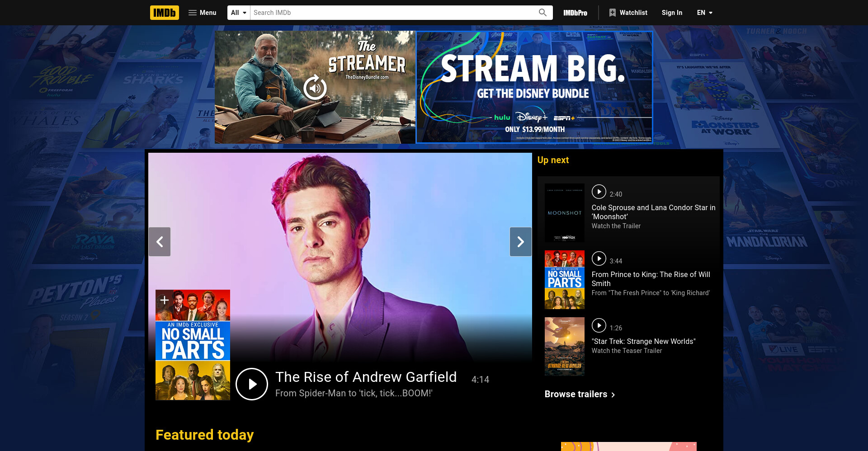This screenshot has height=451, width=868.
Task: Click the IMDb logo
Action: tap(164, 13)
